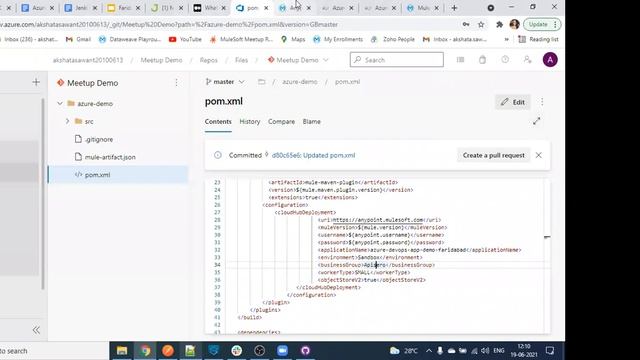This screenshot has height=360, width=640.
Task: Show more bookmarks overflow chevron
Action: pyautogui.click(x=507, y=39)
